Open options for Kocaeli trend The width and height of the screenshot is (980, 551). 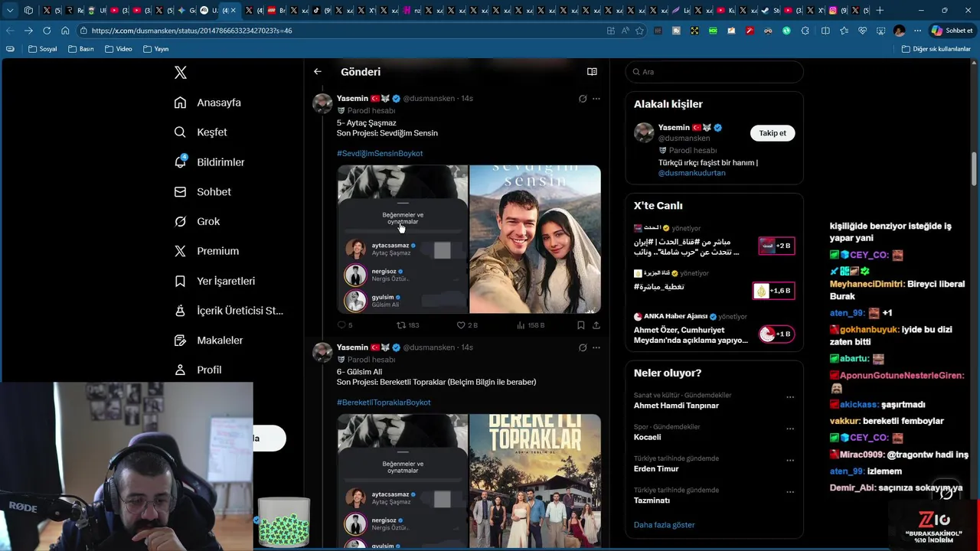pyautogui.click(x=790, y=429)
